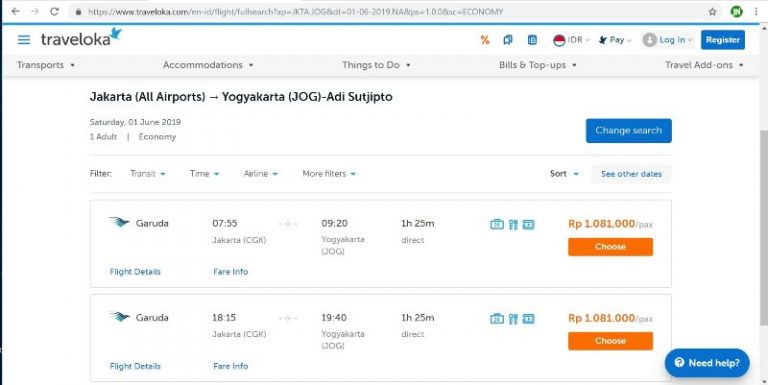768x385 pixels.
Task: Click baggage icon on 07:55 Garuda flight
Action: [x=497, y=224]
